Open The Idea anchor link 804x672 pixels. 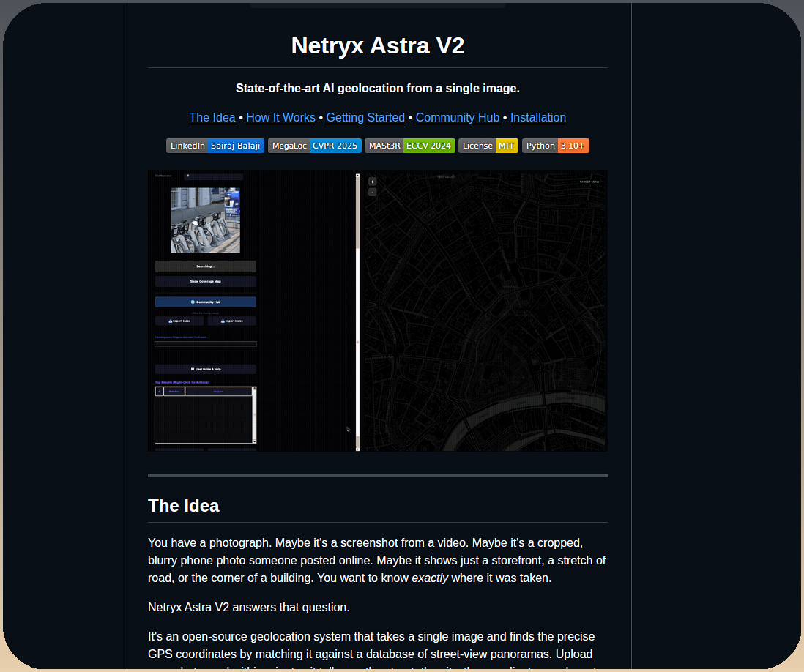(212, 117)
